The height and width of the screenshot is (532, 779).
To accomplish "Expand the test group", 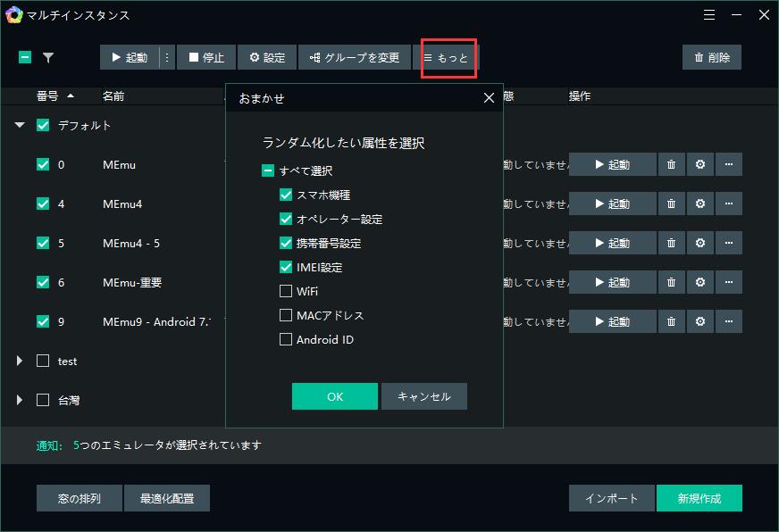I will tap(19, 362).
